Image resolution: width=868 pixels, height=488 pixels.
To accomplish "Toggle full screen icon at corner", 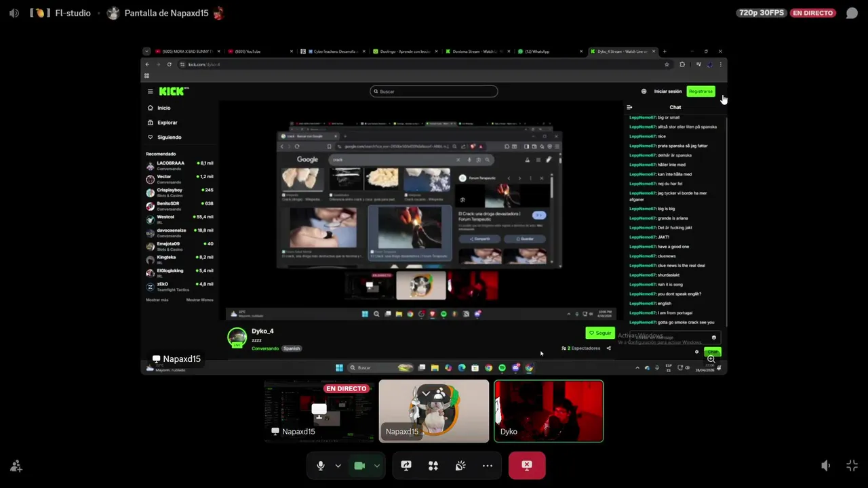I will click(852, 466).
